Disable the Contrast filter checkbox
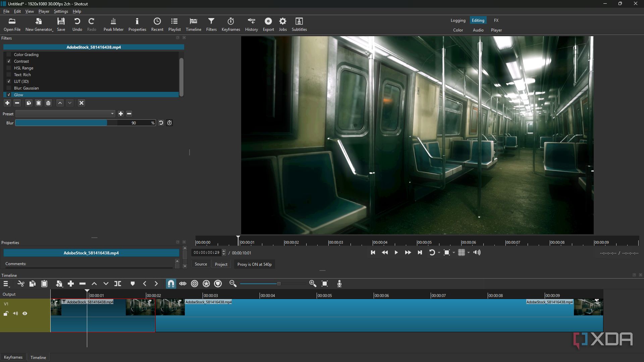 (x=9, y=61)
